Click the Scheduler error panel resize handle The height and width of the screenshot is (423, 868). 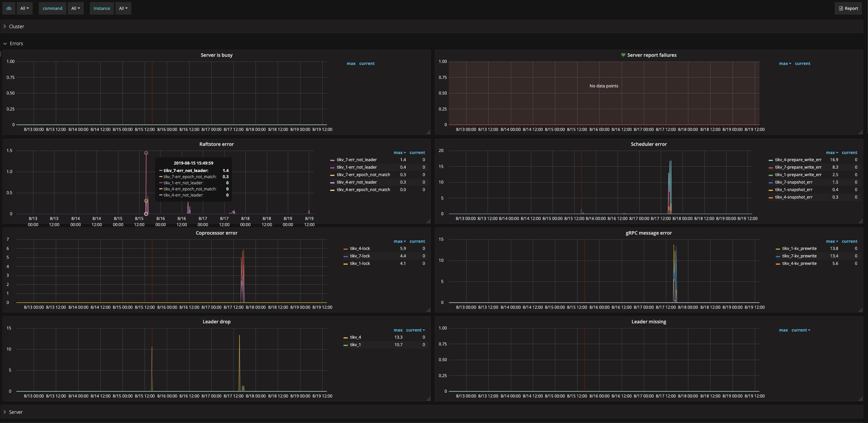click(x=861, y=221)
